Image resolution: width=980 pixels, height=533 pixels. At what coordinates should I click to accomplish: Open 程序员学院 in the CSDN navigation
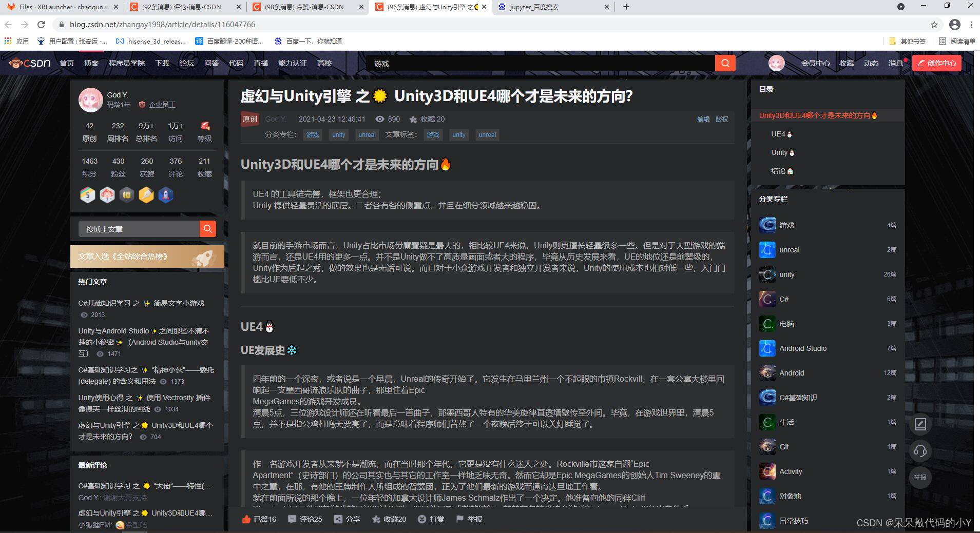pyautogui.click(x=126, y=63)
